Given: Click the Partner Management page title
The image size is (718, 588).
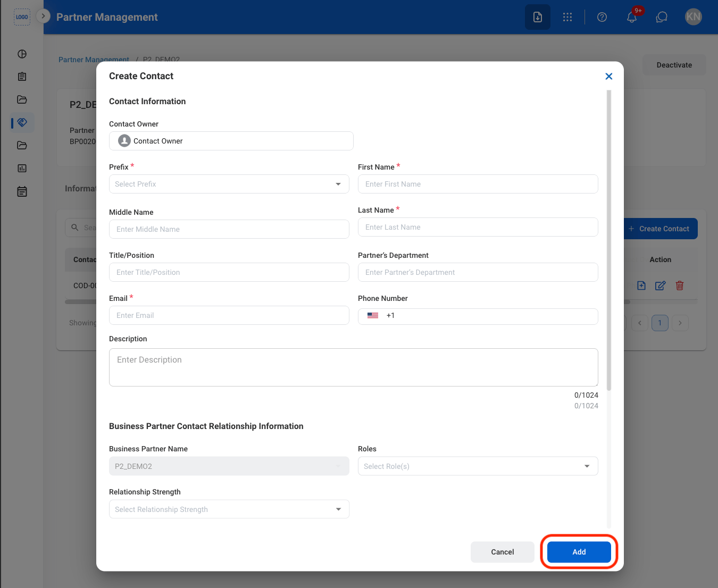Looking at the screenshot, I should (107, 17).
